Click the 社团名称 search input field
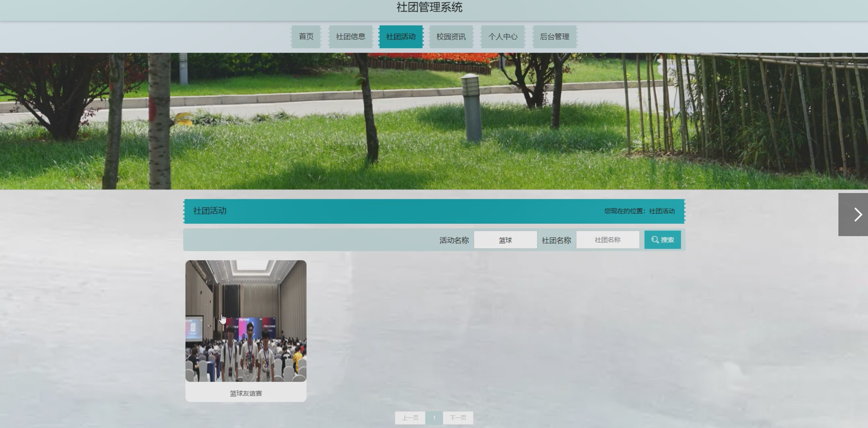The height and width of the screenshot is (428, 868). point(607,240)
